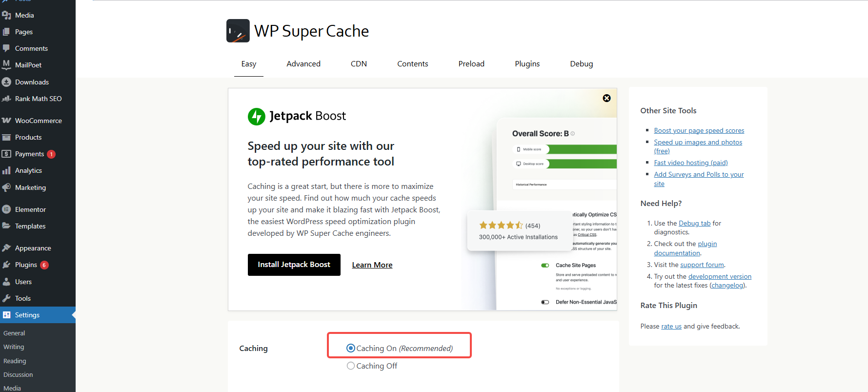Expand the Tools menu
This screenshot has height=392, width=868.
[22, 298]
